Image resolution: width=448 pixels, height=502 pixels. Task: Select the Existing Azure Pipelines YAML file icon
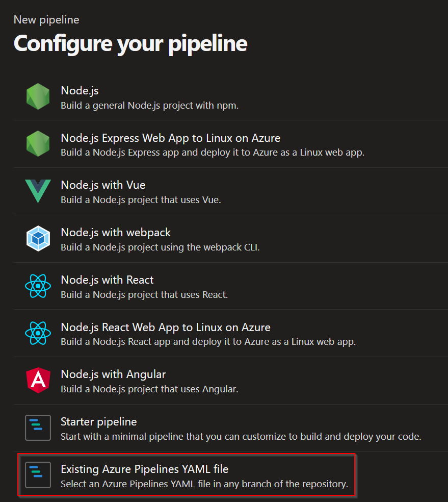pyautogui.click(x=38, y=475)
